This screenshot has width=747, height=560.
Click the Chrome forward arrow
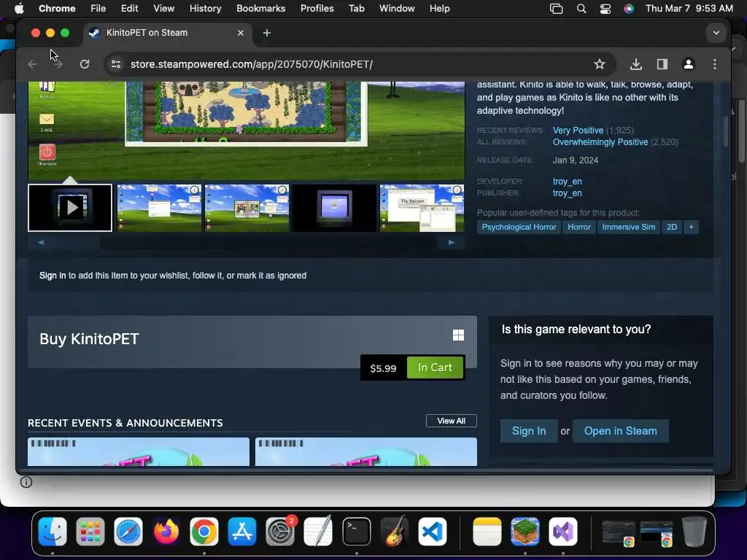click(58, 64)
